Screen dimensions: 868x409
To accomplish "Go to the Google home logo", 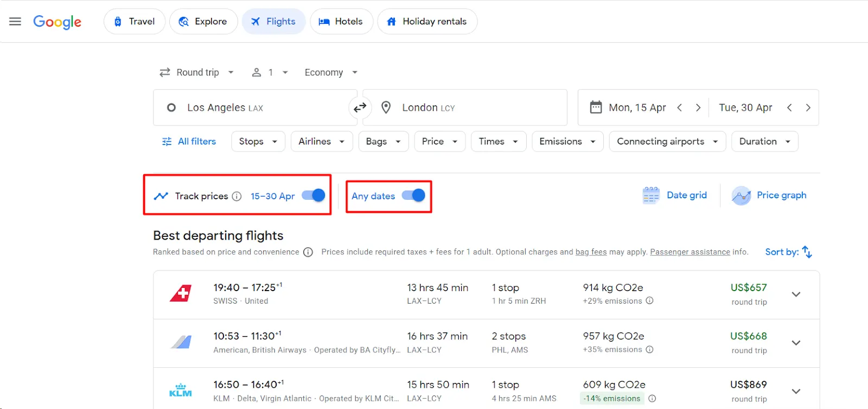I will 57,22.
